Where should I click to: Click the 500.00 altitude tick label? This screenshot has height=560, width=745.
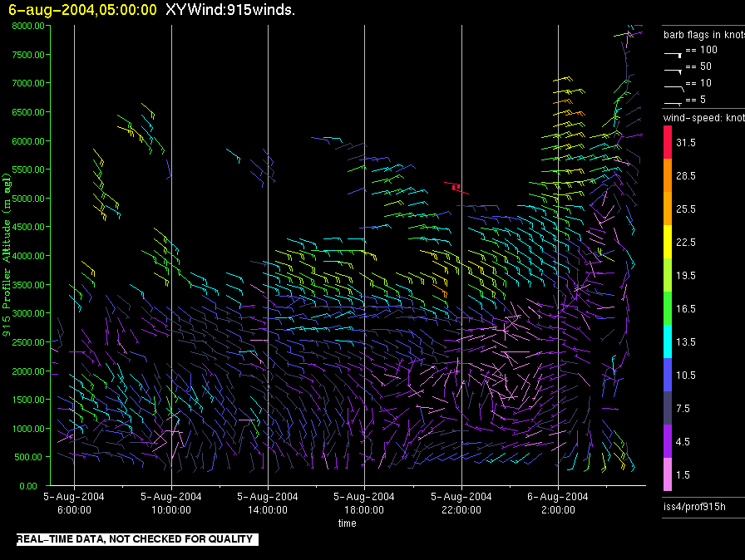coord(29,457)
